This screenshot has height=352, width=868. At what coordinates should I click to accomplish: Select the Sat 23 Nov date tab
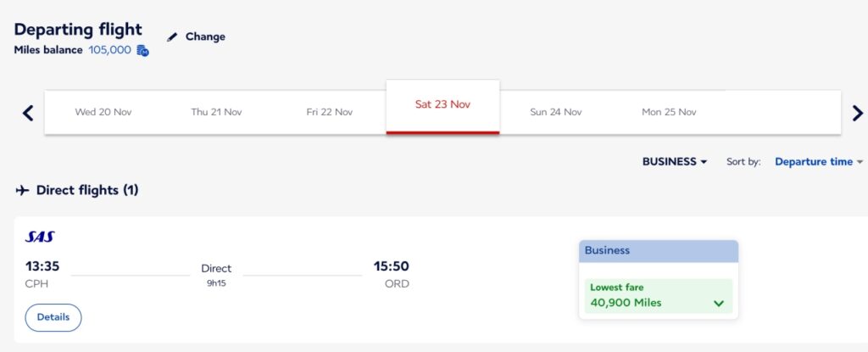(442, 107)
